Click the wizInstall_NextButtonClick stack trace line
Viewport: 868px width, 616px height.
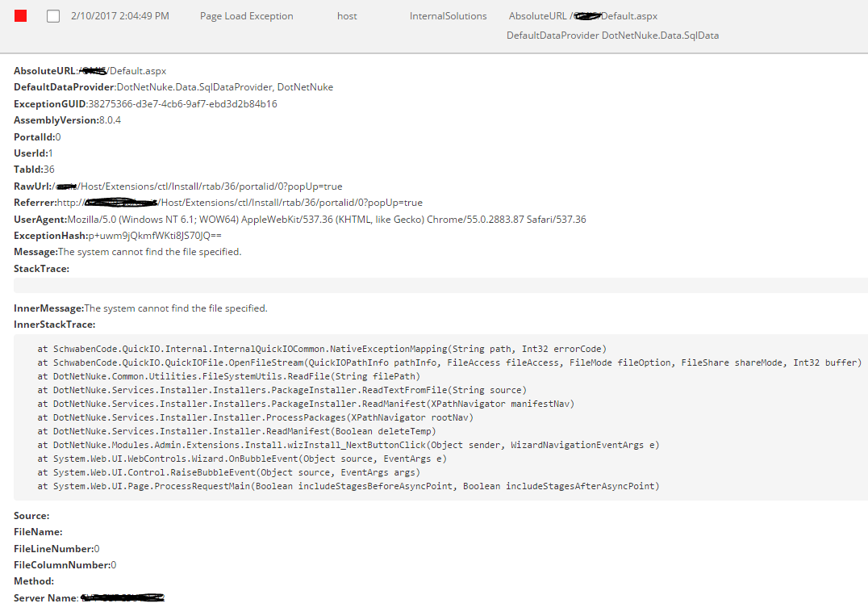coord(348,445)
